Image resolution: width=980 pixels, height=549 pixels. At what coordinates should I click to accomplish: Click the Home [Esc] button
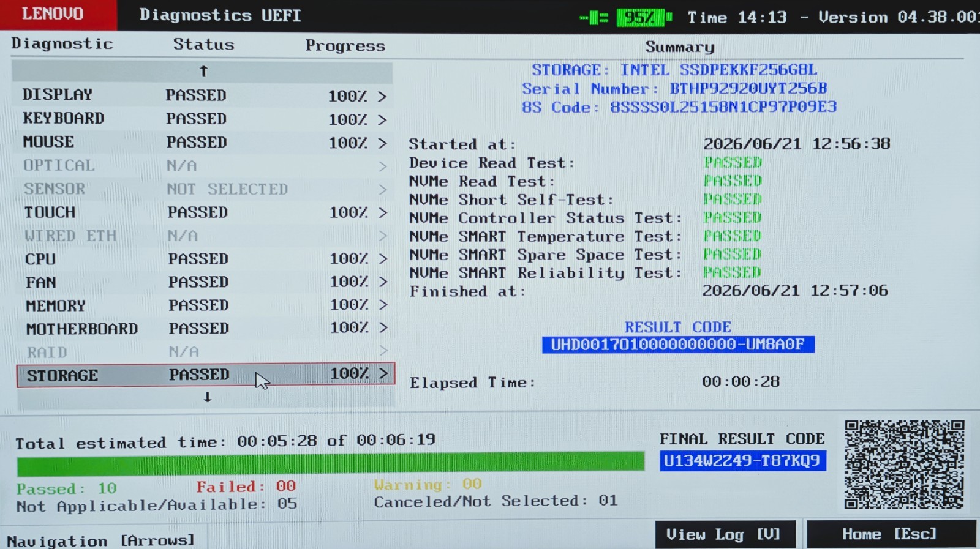891,534
